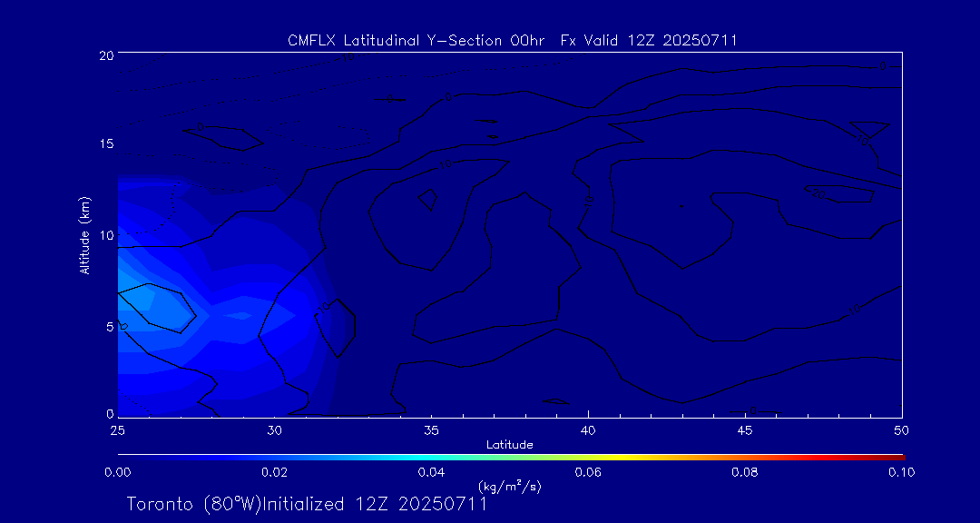Select the altitude axis tick label 10
The width and height of the screenshot is (980, 523).
pos(105,234)
